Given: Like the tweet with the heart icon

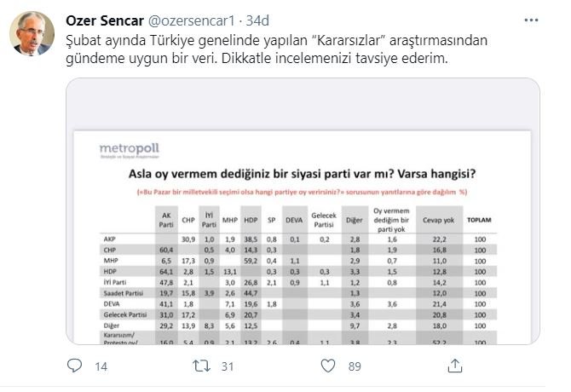Looking at the screenshot, I should point(328,366).
